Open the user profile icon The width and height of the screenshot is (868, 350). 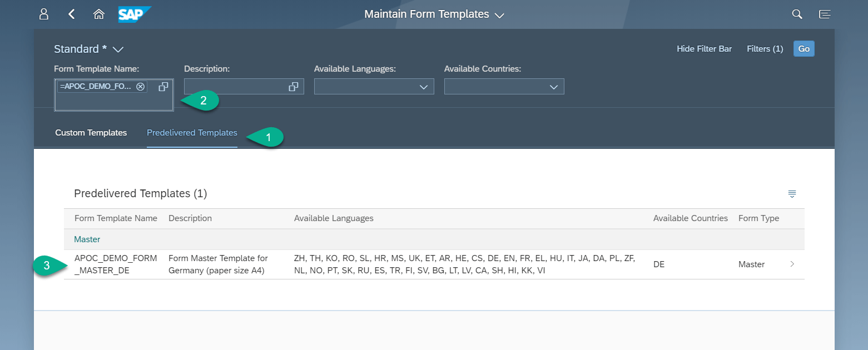point(44,14)
